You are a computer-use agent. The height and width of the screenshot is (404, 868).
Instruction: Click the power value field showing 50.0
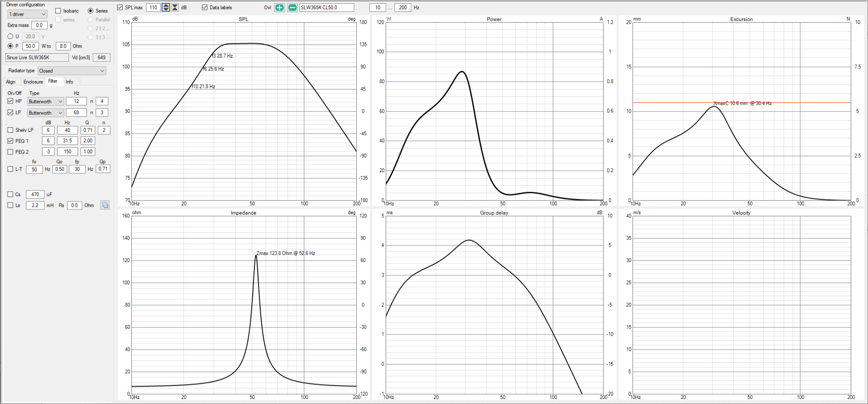pos(31,46)
